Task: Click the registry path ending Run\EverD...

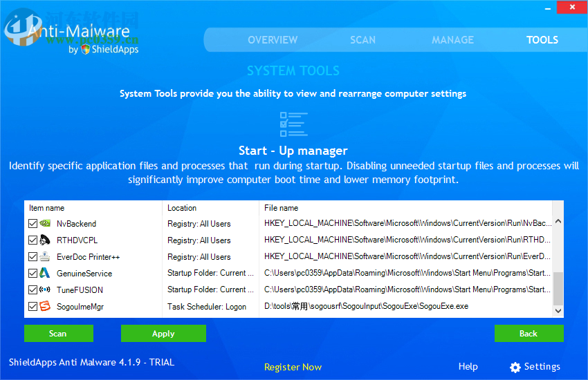Action: (407, 256)
